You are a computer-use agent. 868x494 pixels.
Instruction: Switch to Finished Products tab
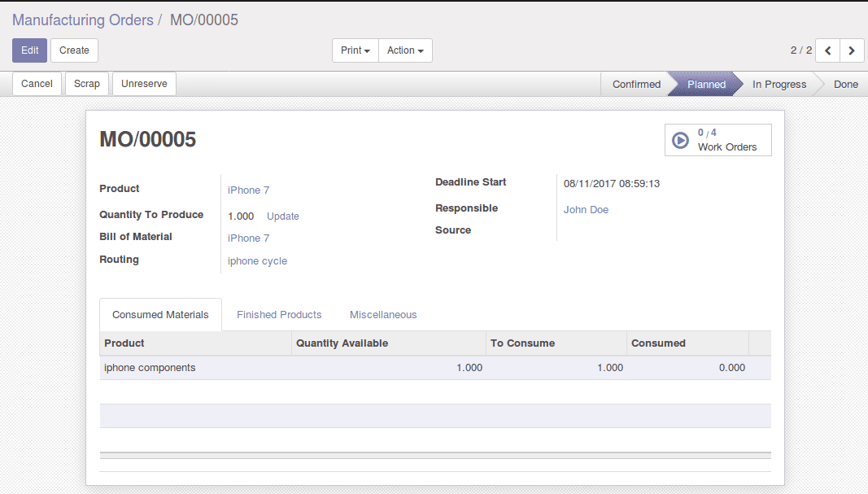click(279, 315)
